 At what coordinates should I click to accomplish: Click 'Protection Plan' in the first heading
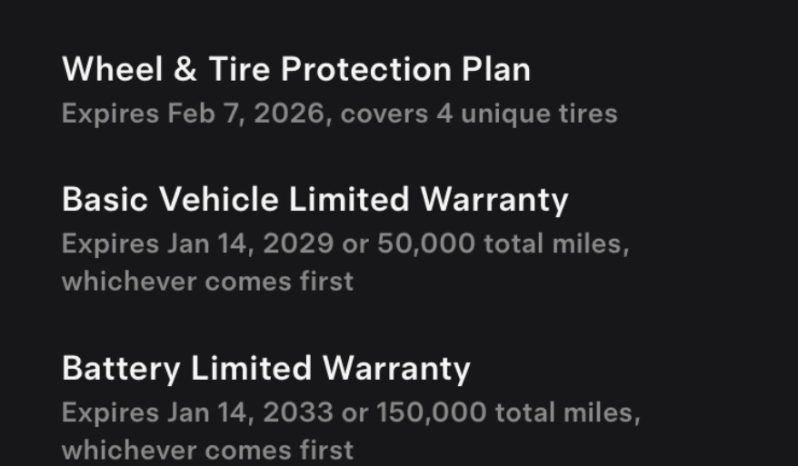tap(406, 69)
